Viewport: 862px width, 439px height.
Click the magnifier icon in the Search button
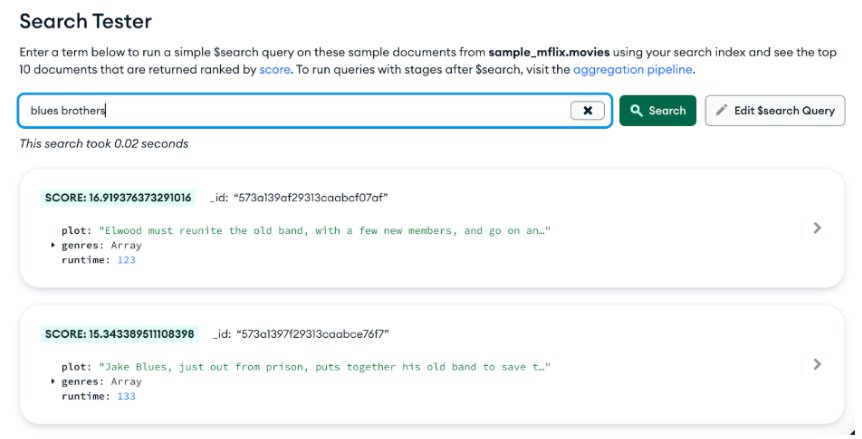(x=636, y=110)
